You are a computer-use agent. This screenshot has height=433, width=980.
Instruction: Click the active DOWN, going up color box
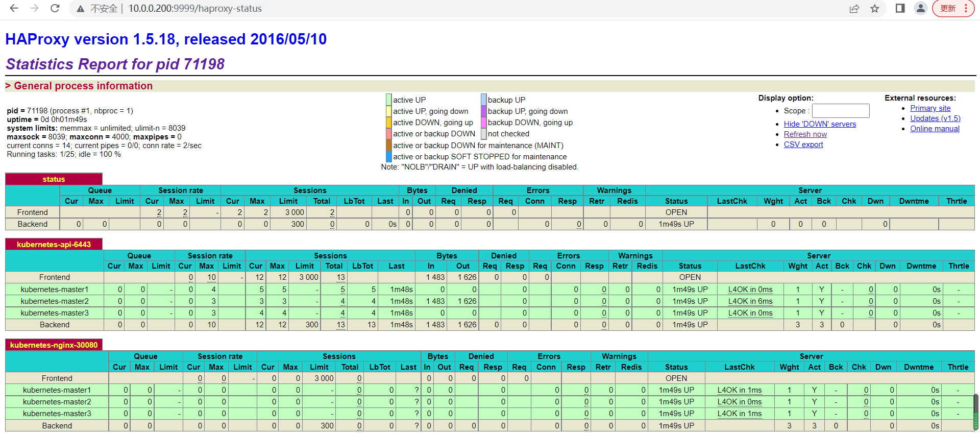point(389,122)
